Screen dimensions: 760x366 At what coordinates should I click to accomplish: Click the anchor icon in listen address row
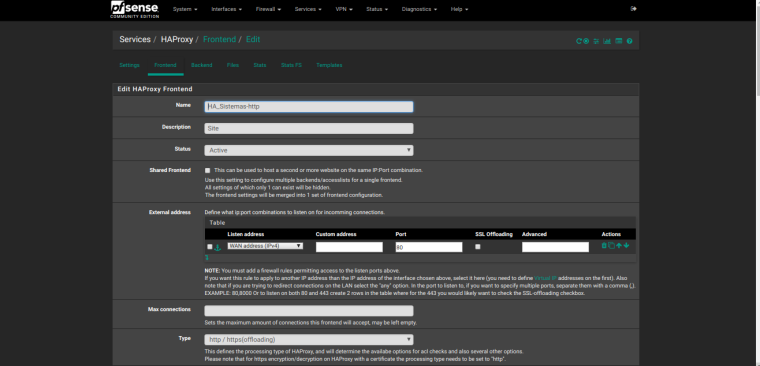(218, 247)
